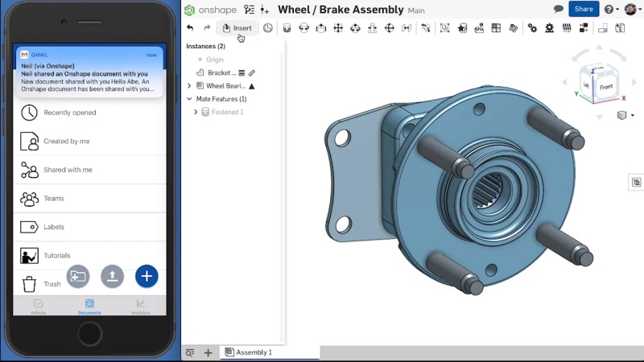Screen dimensions: 644x362
Task: Click the fixed icon on Bracket row
Action: tap(242, 73)
